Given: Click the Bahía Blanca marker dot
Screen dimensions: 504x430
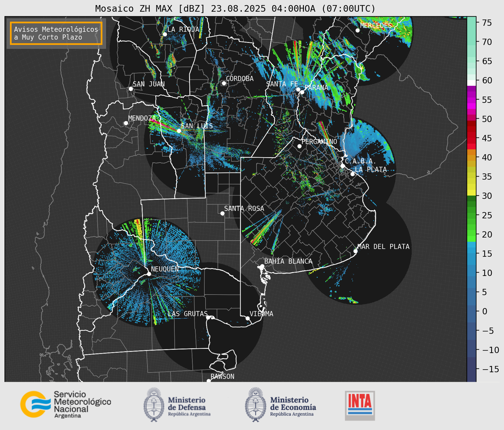Looking at the screenshot, I should (262, 266).
